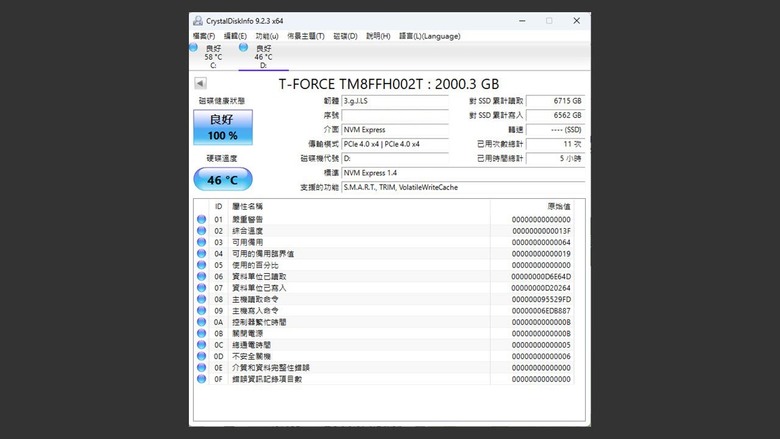Click raw value 0000000000013F
Screen dimensions: 780x439
[541, 231]
